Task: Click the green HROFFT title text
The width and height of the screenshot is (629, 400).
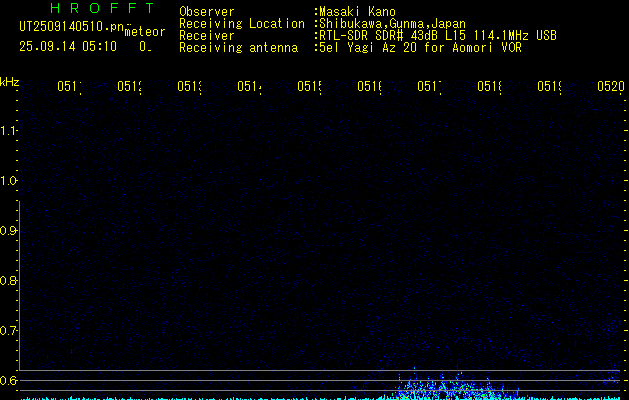Action: [102, 8]
